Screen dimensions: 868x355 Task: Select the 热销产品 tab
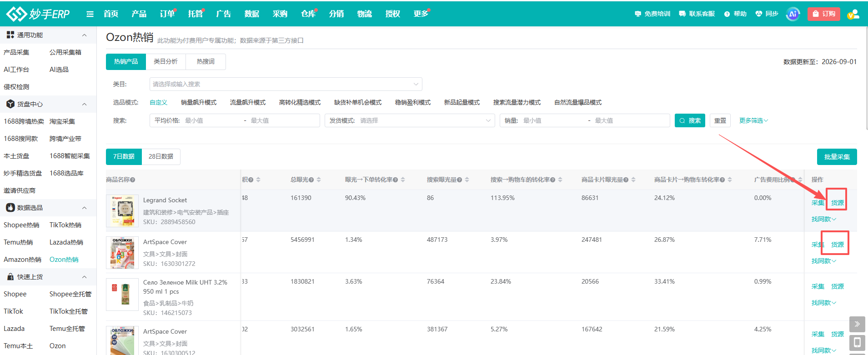[126, 62]
